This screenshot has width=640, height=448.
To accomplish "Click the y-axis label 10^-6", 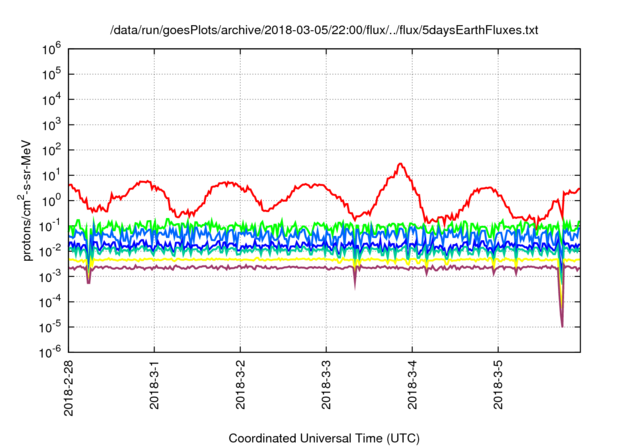I will coord(52,352).
